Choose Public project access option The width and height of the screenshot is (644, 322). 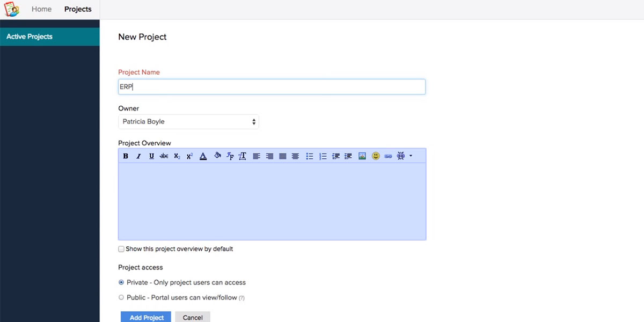tap(121, 297)
